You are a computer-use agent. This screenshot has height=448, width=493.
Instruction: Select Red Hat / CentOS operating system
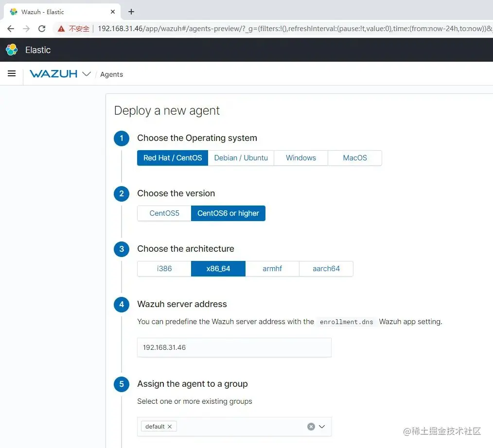[173, 158]
